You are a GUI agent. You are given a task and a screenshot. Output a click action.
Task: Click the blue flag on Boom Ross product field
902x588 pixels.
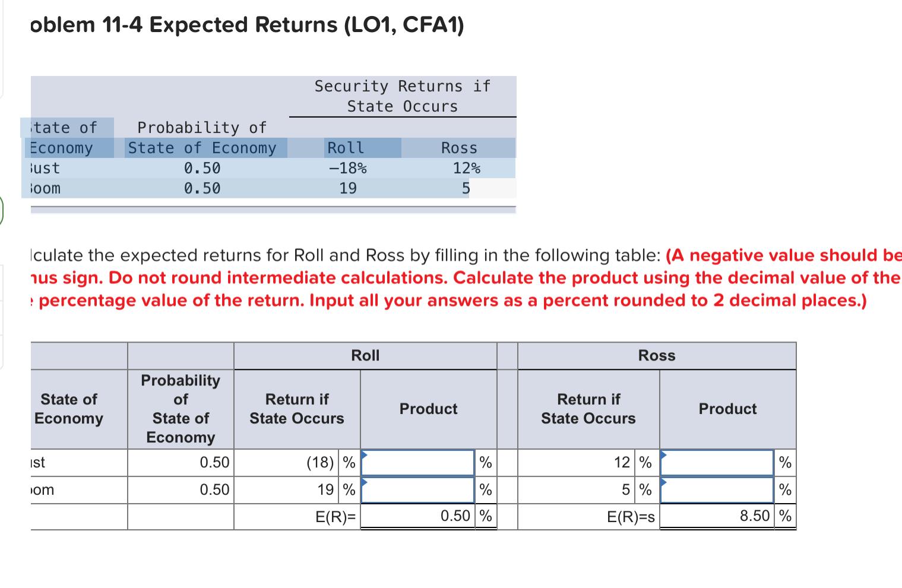pos(664,482)
